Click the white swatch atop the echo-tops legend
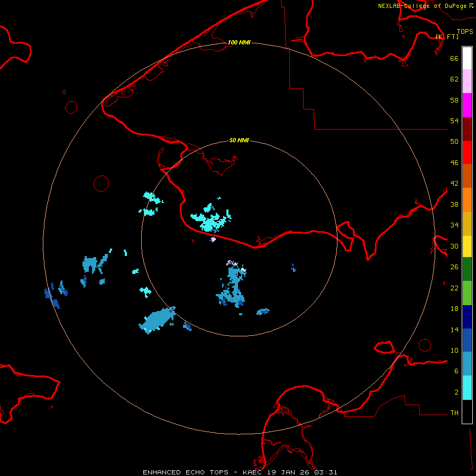Image resolution: width=476 pixels, height=476 pixels. 467,58
